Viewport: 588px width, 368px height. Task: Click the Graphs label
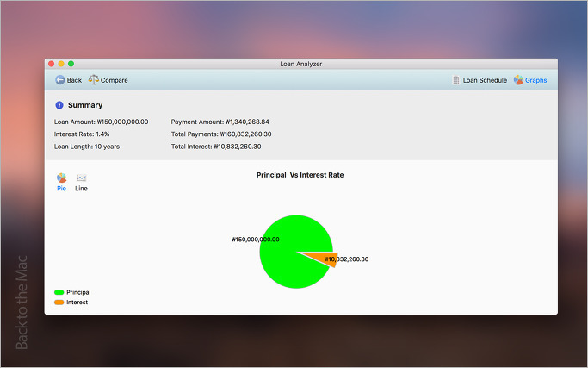pyautogui.click(x=535, y=80)
